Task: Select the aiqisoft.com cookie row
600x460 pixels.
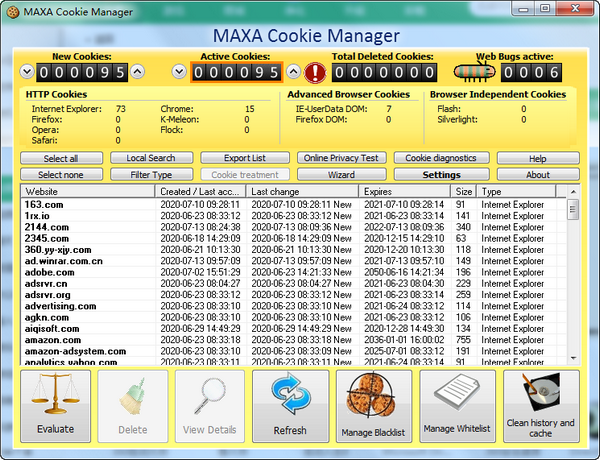Action: coord(293,329)
